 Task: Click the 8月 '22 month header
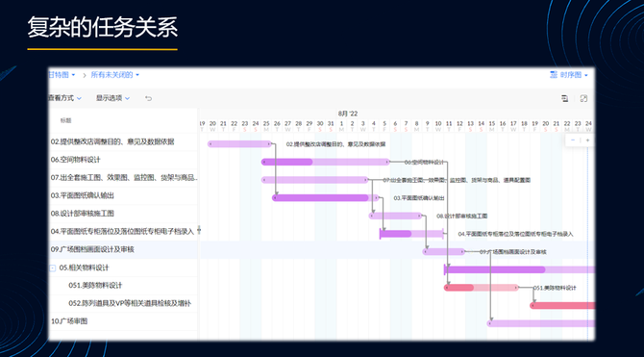pos(348,114)
